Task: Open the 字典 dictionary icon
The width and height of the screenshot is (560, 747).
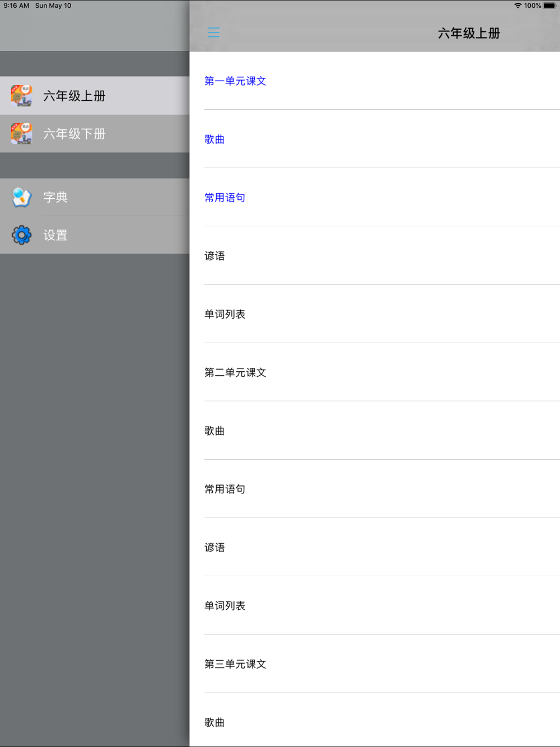Action: [22, 197]
